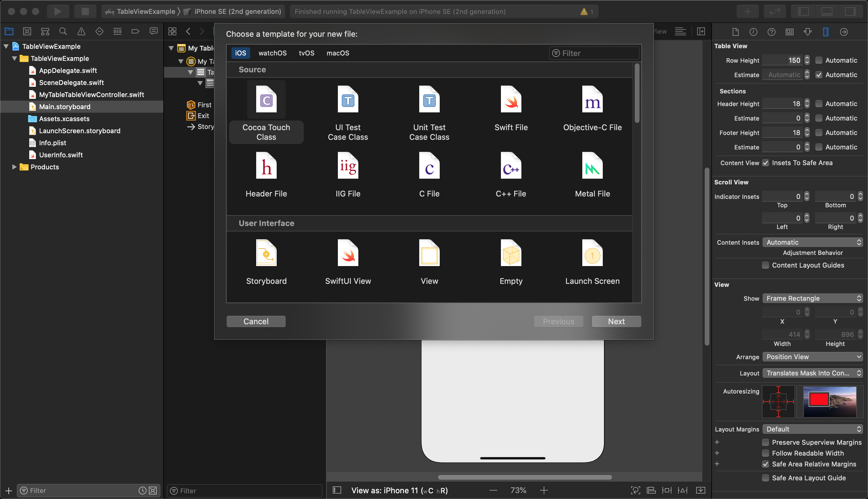Open the Quick Help inspector
Viewport: 868px width, 499px height.
[771, 32]
